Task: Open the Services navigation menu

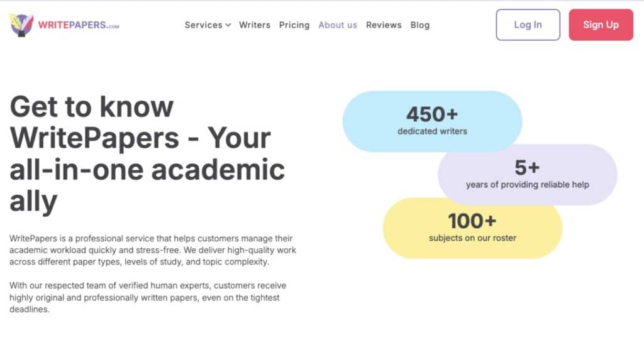Action: tap(203, 25)
